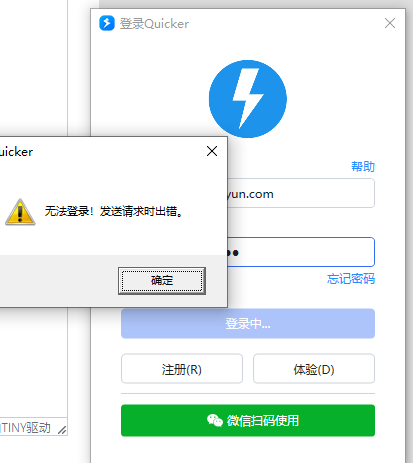The width and height of the screenshot is (413, 463).
Task: Click the Quicker lightning icon in title bar
Action: point(107,23)
